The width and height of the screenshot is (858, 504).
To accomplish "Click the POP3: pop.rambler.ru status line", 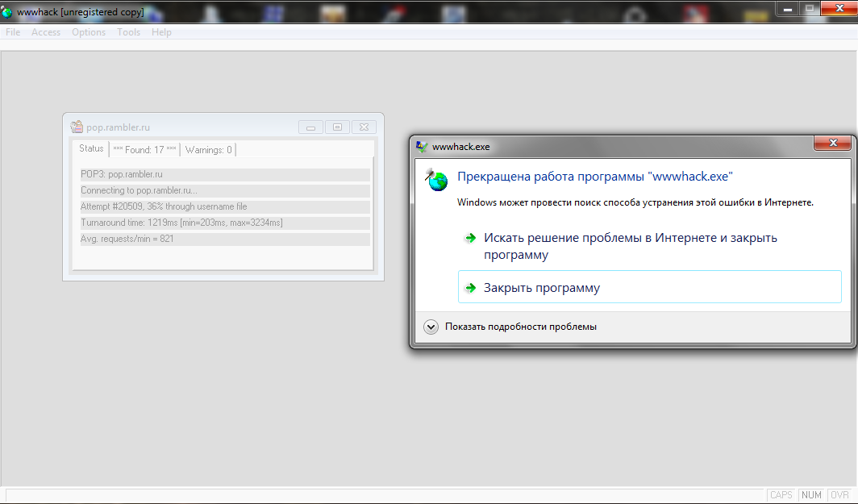I will pyautogui.click(x=225, y=174).
